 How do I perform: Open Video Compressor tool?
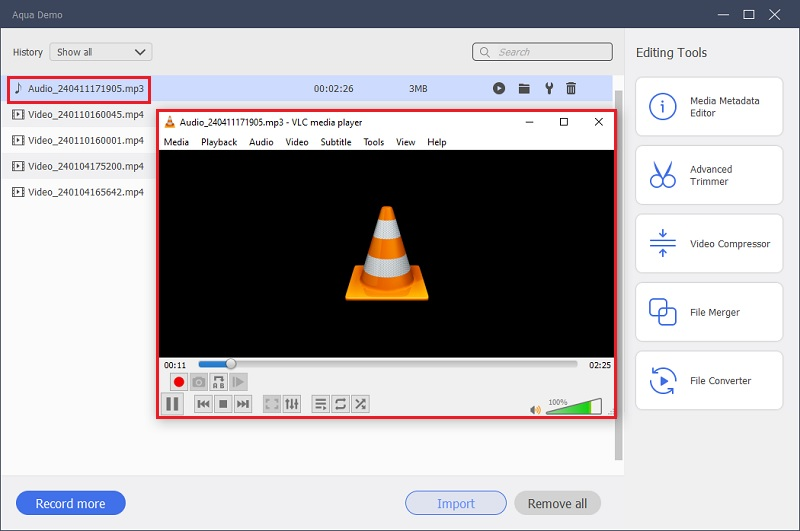pyautogui.click(x=709, y=243)
